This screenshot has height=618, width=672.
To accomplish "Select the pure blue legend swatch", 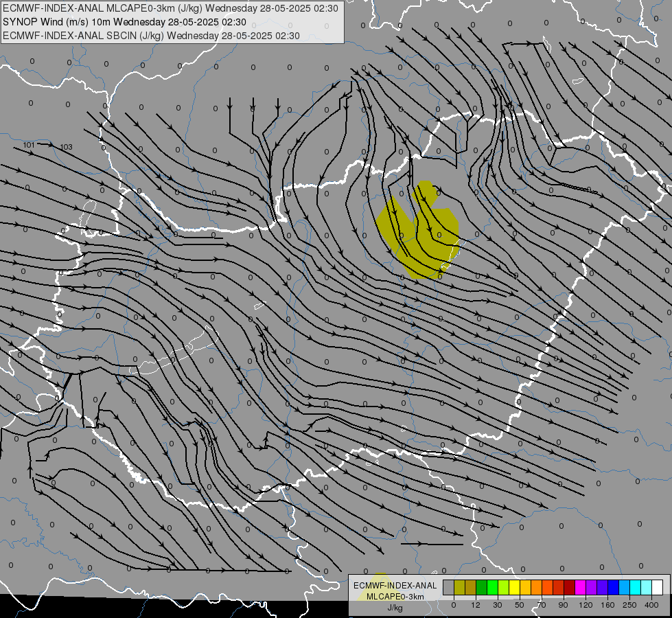I will [614, 587].
